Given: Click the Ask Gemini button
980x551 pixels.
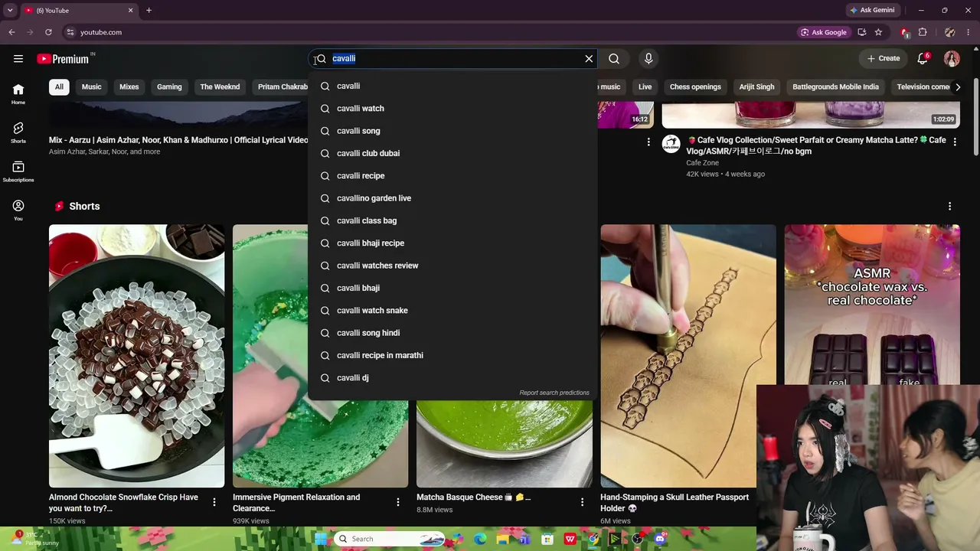Looking at the screenshot, I should (x=872, y=10).
